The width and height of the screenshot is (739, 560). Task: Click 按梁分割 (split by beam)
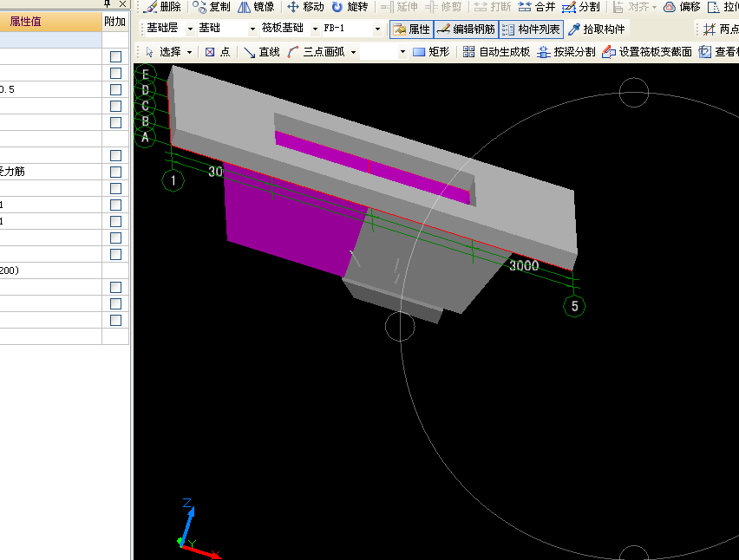566,52
